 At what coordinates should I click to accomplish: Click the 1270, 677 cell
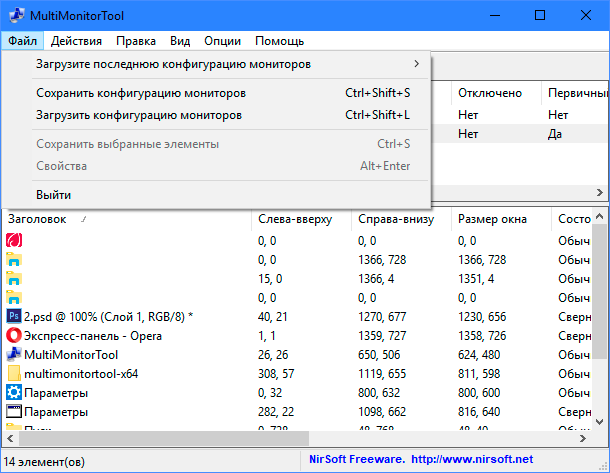(382, 317)
